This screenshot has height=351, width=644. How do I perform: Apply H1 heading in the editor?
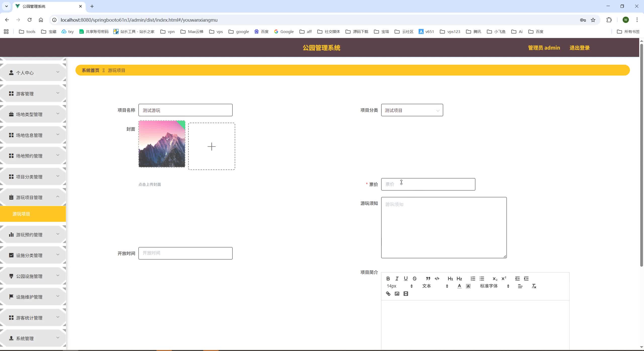pos(450,278)
